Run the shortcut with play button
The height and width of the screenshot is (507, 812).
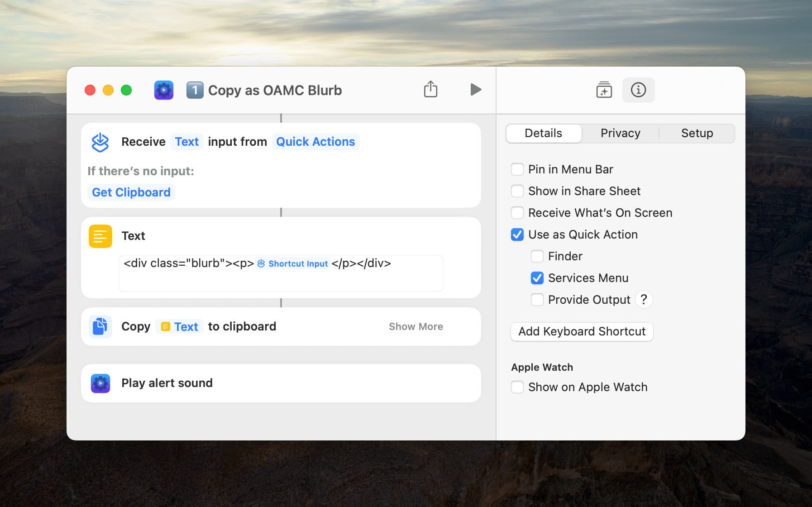(x=475, y=90)
